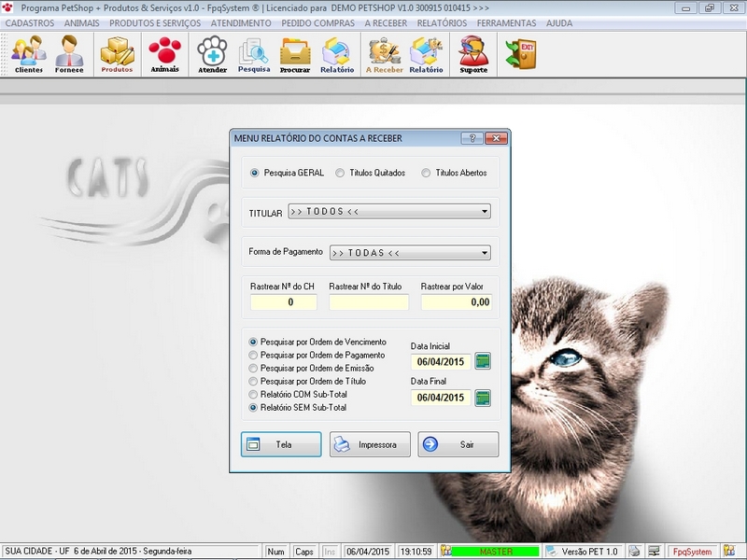Select the Pesquisa GERAL radio option

(287, 173)
